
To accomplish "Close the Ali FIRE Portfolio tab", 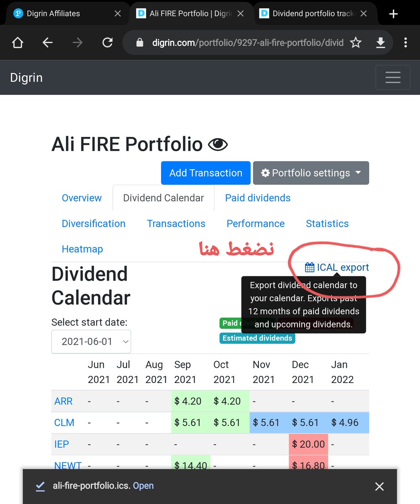I will click(x=240, y=14).
